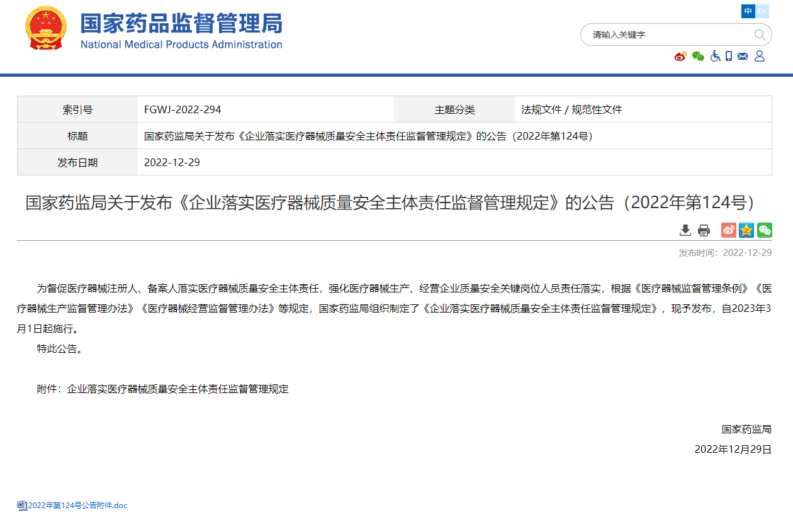The image size is (793, 532).
Task: Save article to QZone favorites star icon
Action: click(746, 230)
